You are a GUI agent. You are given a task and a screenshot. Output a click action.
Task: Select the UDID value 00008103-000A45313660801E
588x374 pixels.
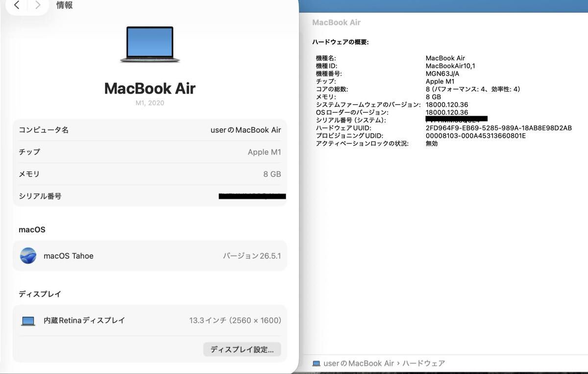(x=475, y=136)
